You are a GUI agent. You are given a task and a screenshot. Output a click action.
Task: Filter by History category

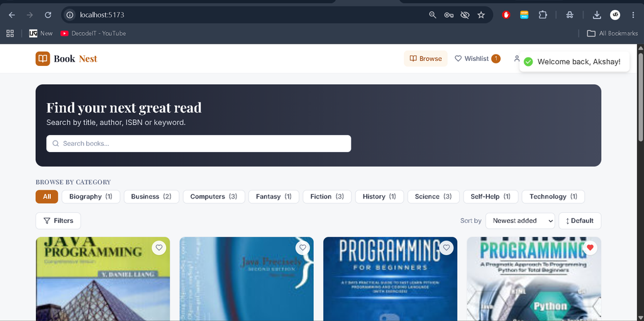point(379,197)
